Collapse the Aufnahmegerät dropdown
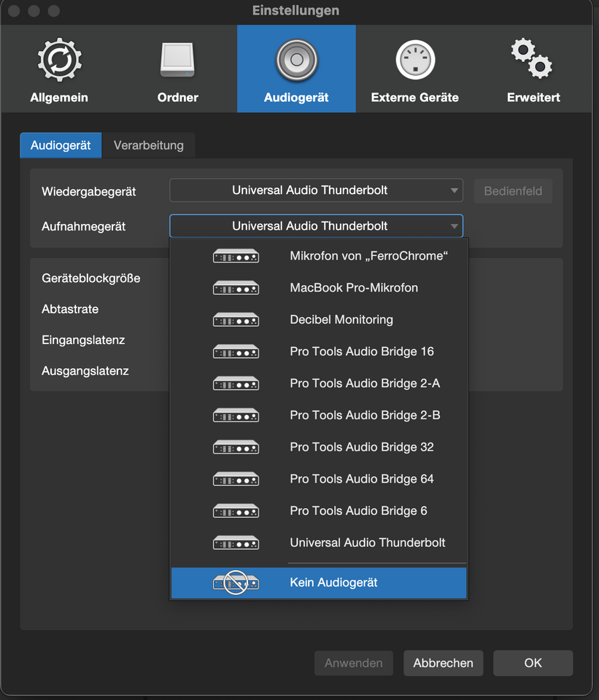 [x=316, y=226]
